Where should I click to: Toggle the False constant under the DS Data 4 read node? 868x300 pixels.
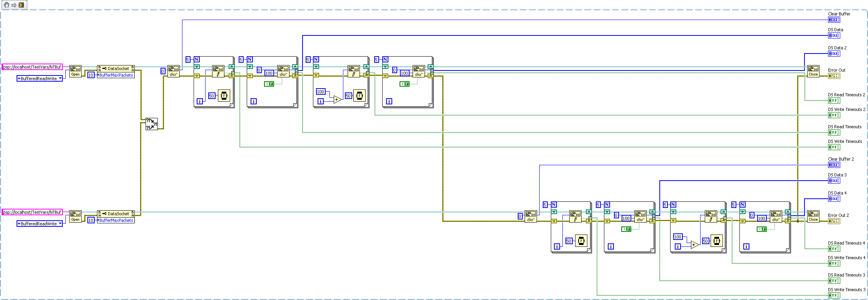(x=761, y=229)
